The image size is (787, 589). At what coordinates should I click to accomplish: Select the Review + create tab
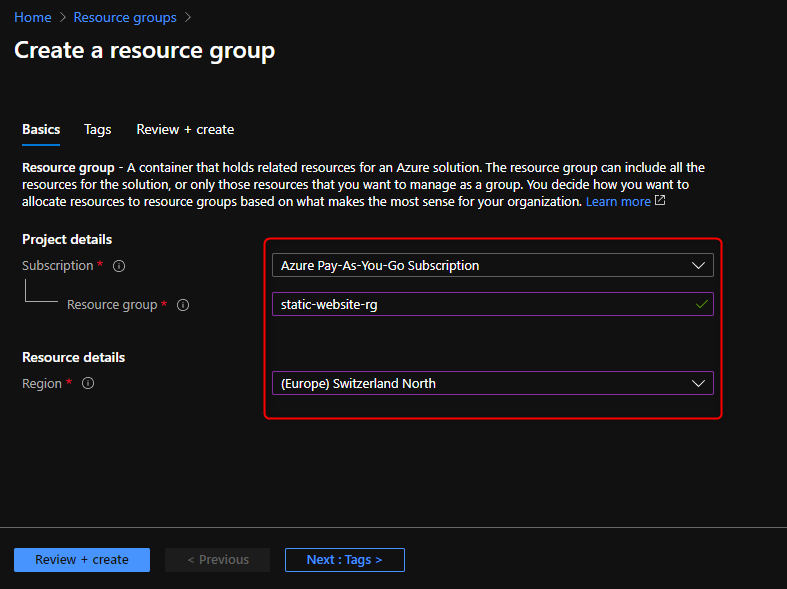pyautogui.click(x=185, y=129)
